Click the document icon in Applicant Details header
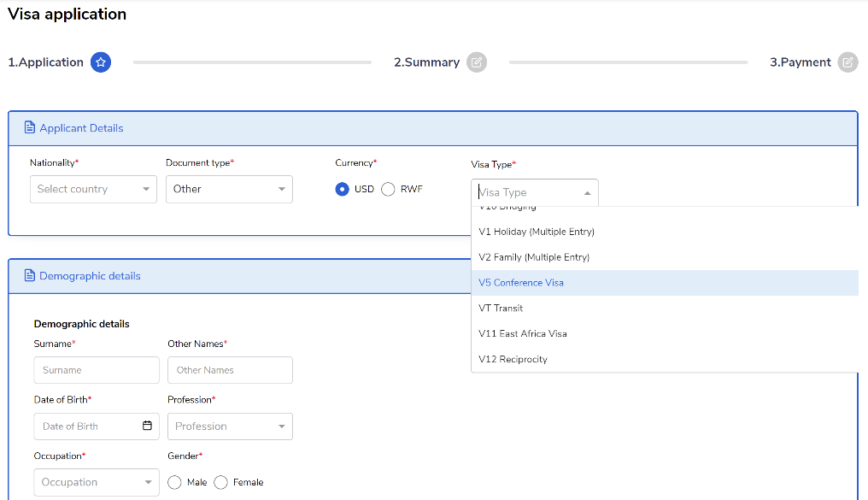Screen dimensions: 868x500 [x=30, y=128]
